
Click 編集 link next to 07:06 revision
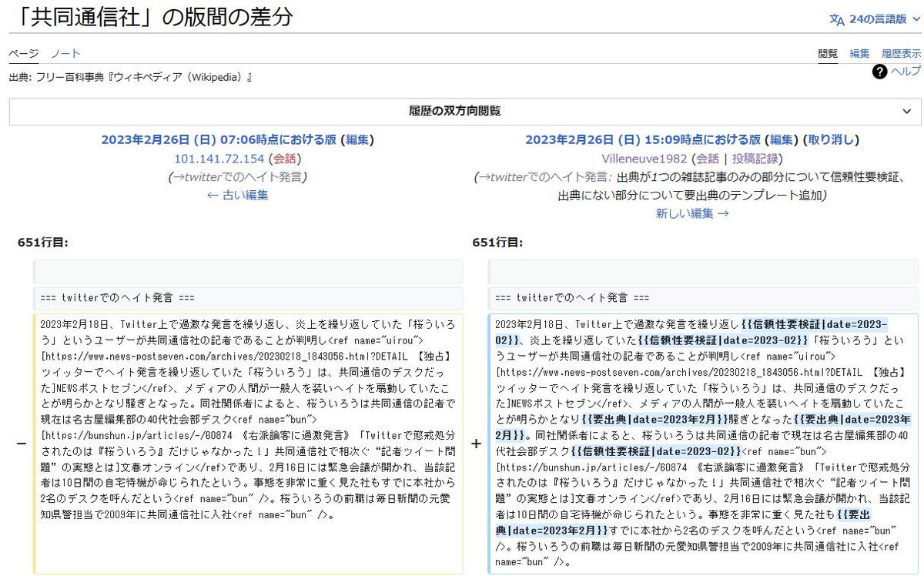357,139
